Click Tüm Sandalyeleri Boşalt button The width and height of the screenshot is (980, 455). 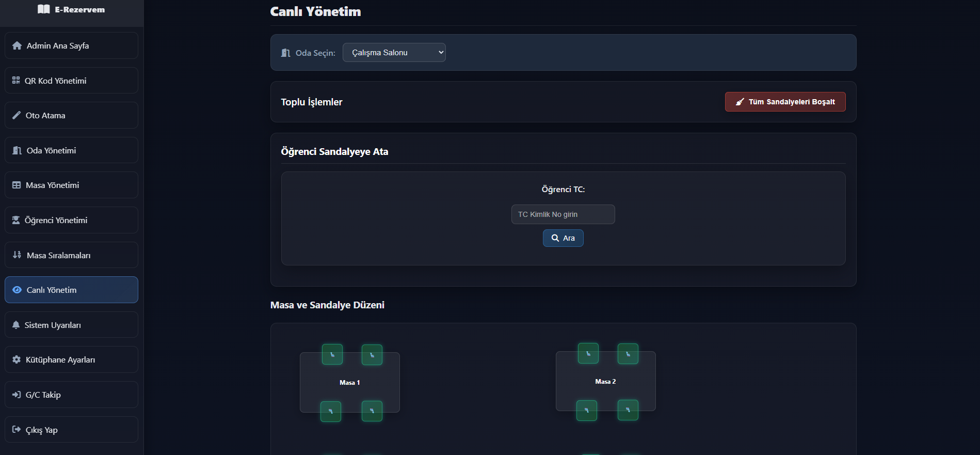785,102
